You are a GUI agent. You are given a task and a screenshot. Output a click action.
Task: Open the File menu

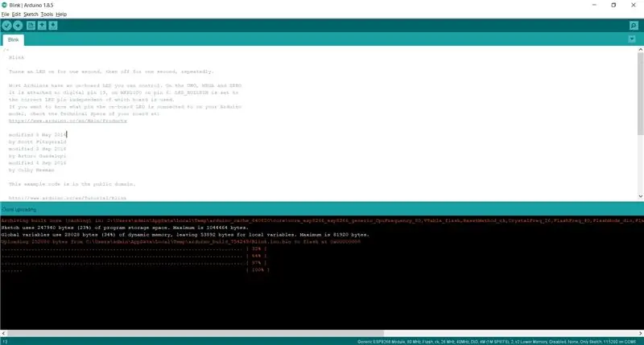point(5,14)
